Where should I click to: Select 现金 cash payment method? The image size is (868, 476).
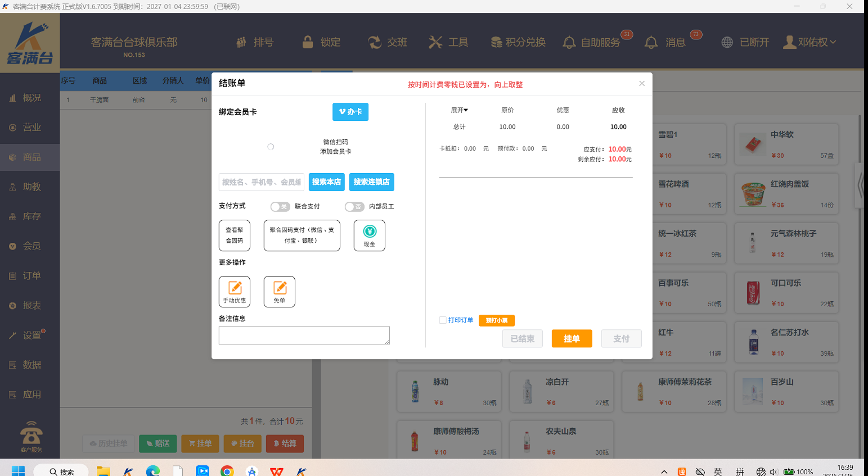(x=369, y=235)
